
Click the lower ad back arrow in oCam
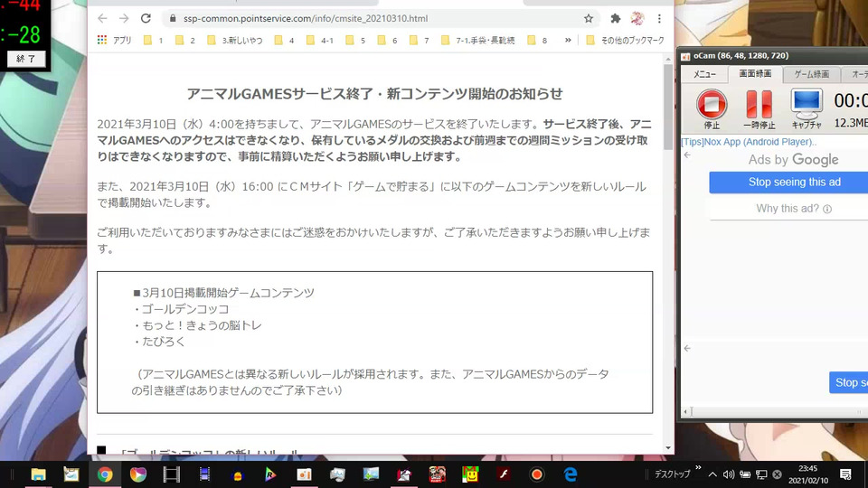(x=687, y=348)
